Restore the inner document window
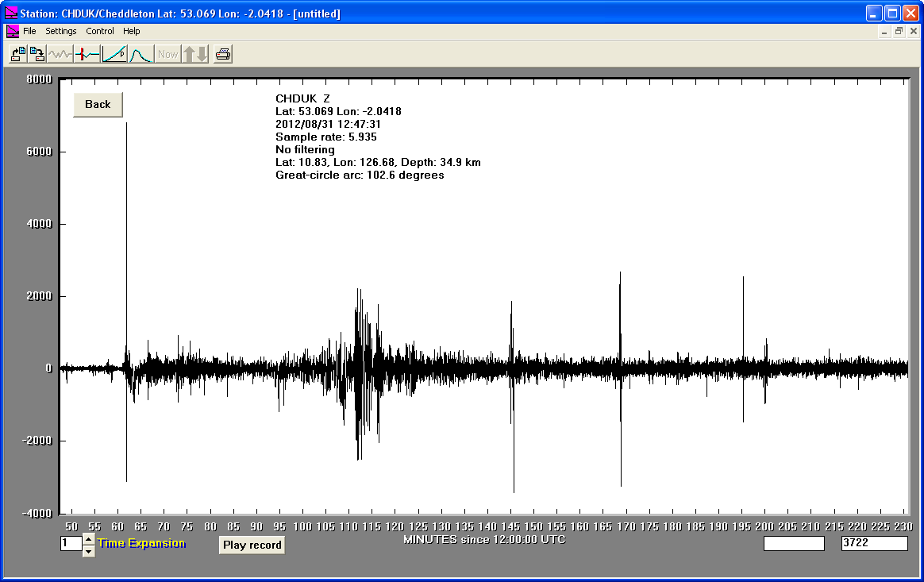Image resolution: width=924 pixels, height=582 pixels. click(899, 31)
